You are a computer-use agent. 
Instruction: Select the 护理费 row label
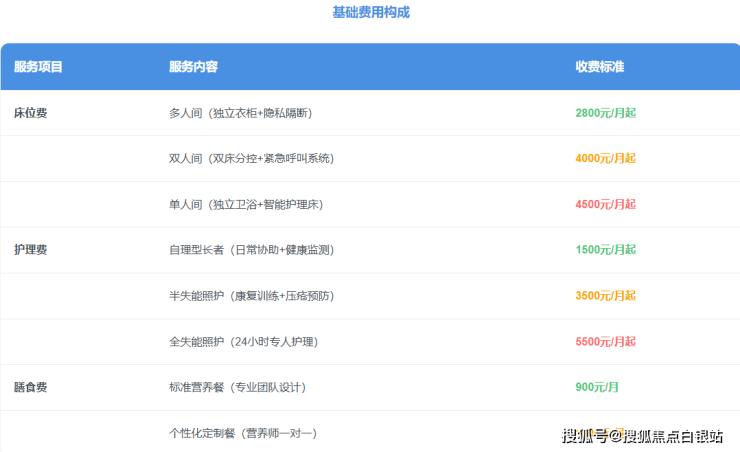tap(31, 250)
